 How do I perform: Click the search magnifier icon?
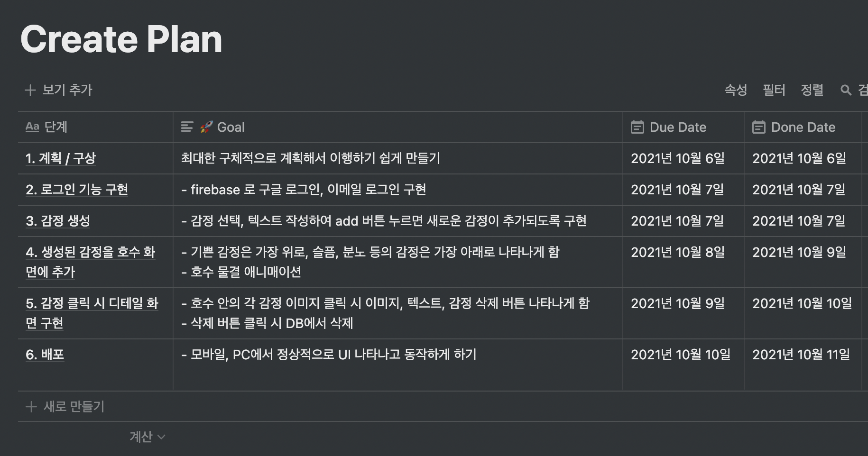click(846, 90)
